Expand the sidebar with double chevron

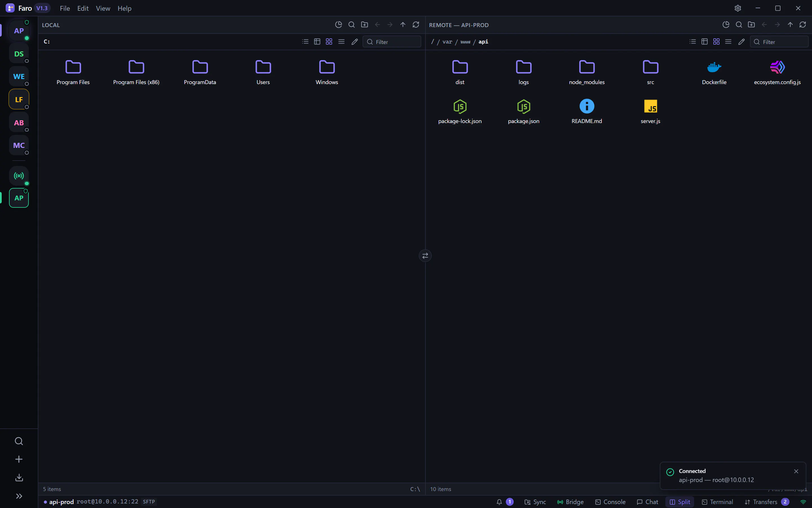(19, 496)
